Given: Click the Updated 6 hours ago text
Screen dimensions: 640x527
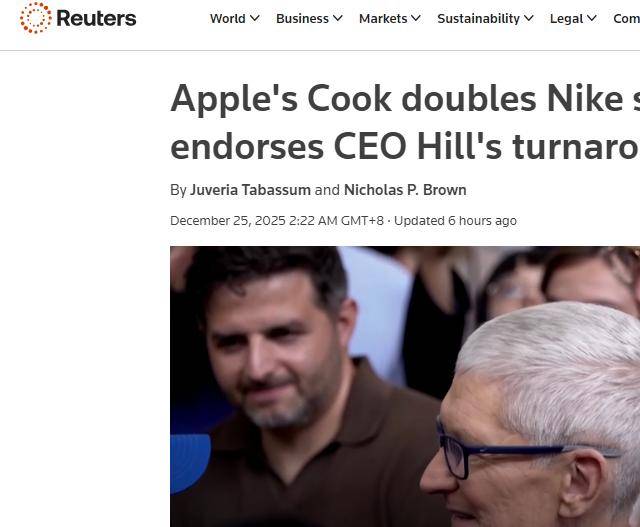Looking at the screenshot, I should [x=455, y=221].
